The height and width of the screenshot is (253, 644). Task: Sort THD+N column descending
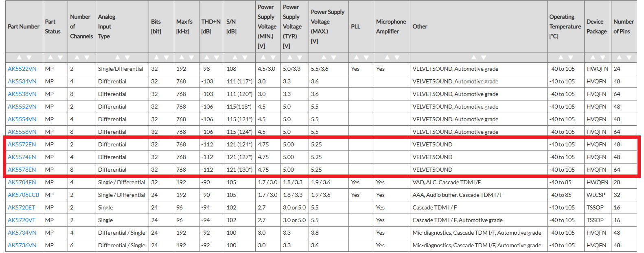pos(217,57)
